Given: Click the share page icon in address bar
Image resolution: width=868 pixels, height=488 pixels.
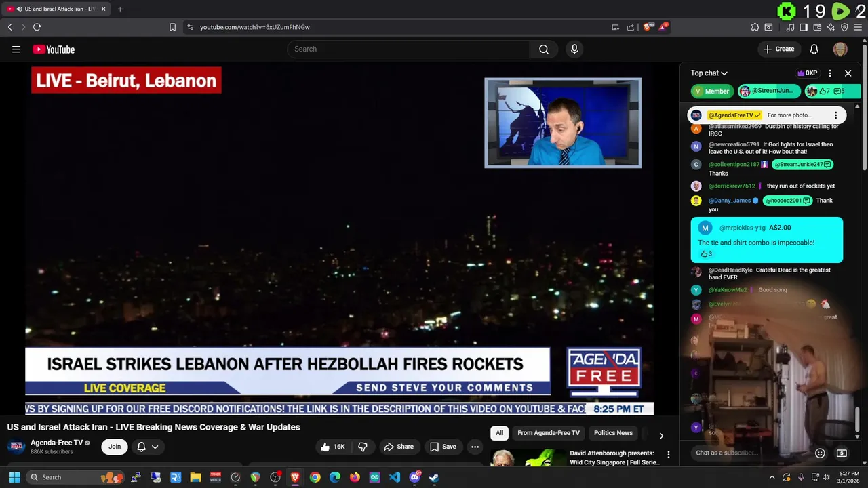Looking at the screenshot, I should 631,27.
